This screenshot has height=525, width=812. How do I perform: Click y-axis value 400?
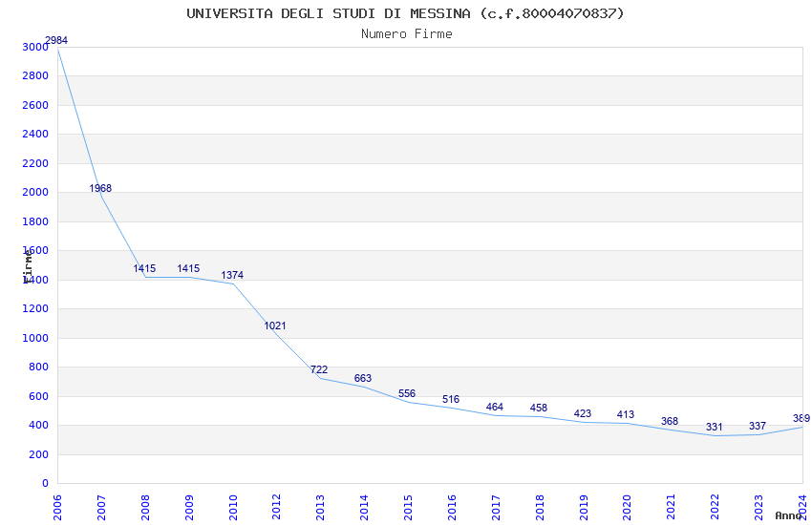coord(39,425)
